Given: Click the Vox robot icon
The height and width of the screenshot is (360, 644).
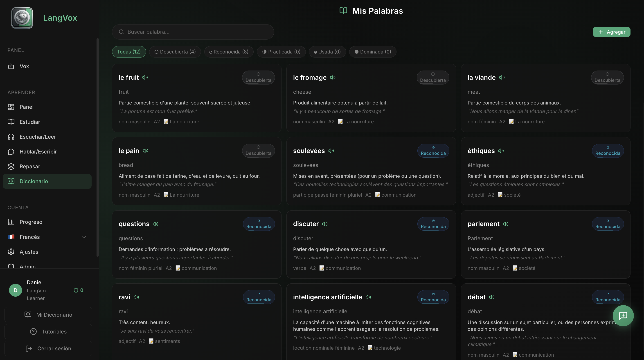Looking at the screenshot, I should pyautogui.click(x=11, y=66).
